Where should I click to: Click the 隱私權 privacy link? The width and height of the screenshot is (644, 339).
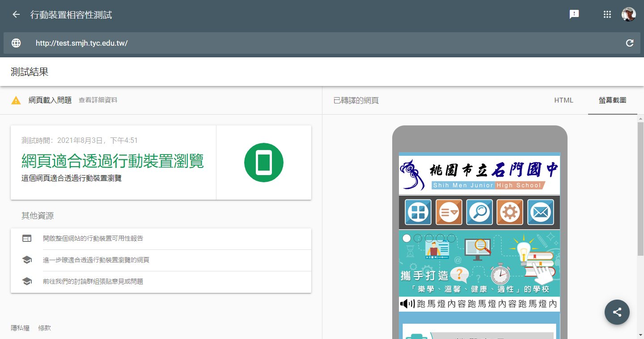click(x=20, y=328)
